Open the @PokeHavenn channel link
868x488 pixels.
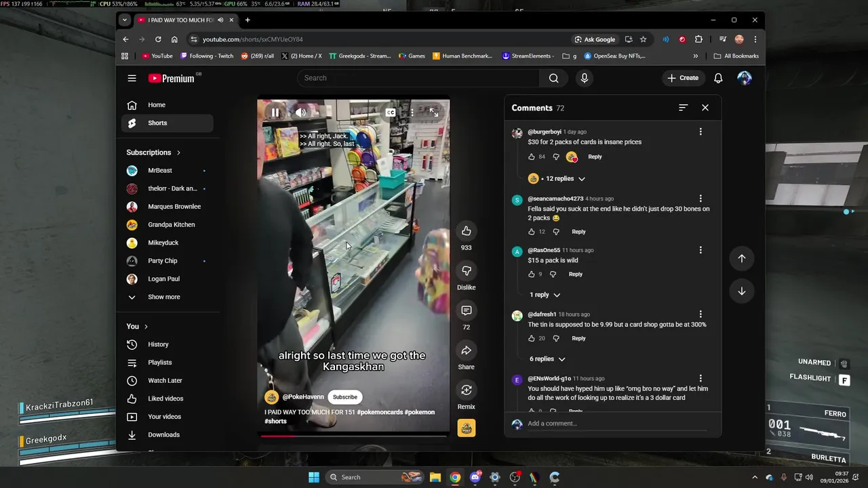(303, 397)
